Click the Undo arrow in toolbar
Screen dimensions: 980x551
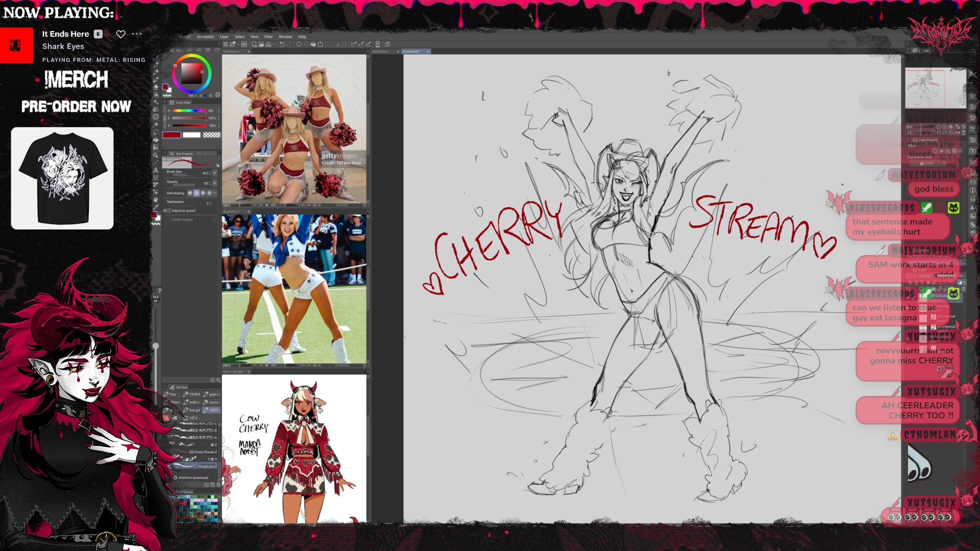coord(282,44)
